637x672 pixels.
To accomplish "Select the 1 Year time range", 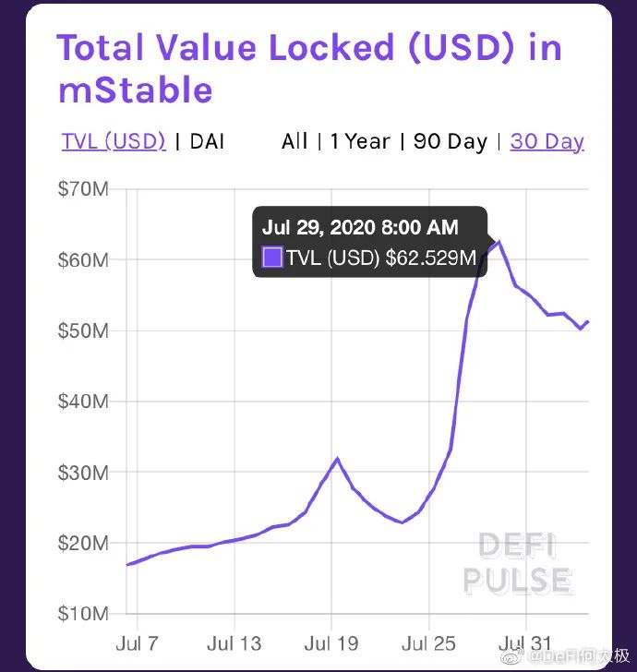I will point(360,141).
